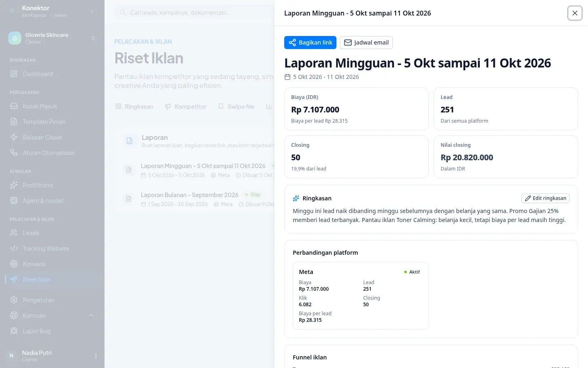This screenshot has height=368, width=588.
Task: Open Agent & model settings
Action: 52,201
